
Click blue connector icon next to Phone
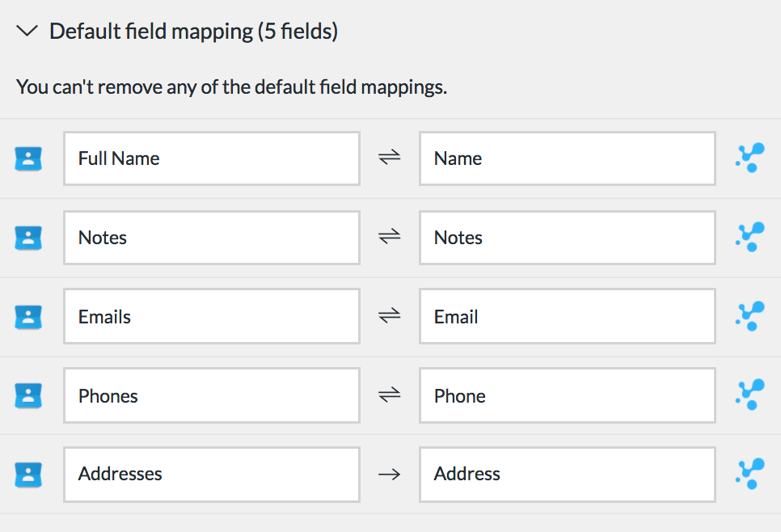(x=750, y=395)
